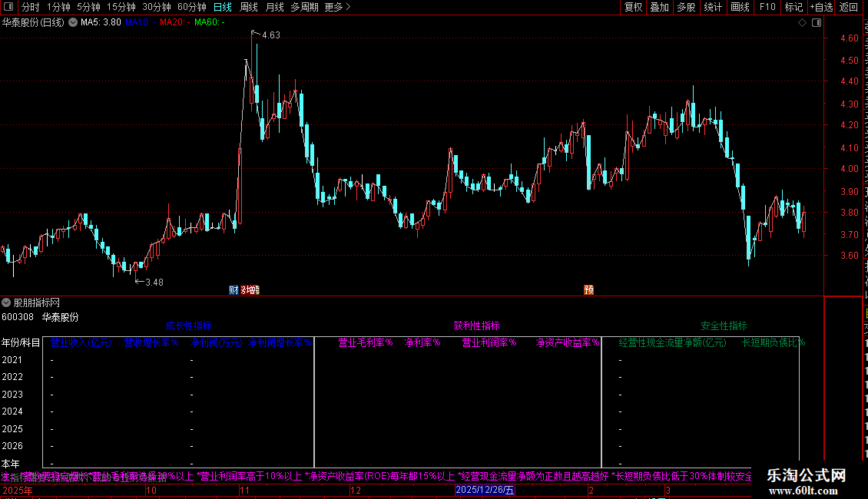Switch to the 30分钟 period
868x499 pixels.
click(x=157, y=7)
